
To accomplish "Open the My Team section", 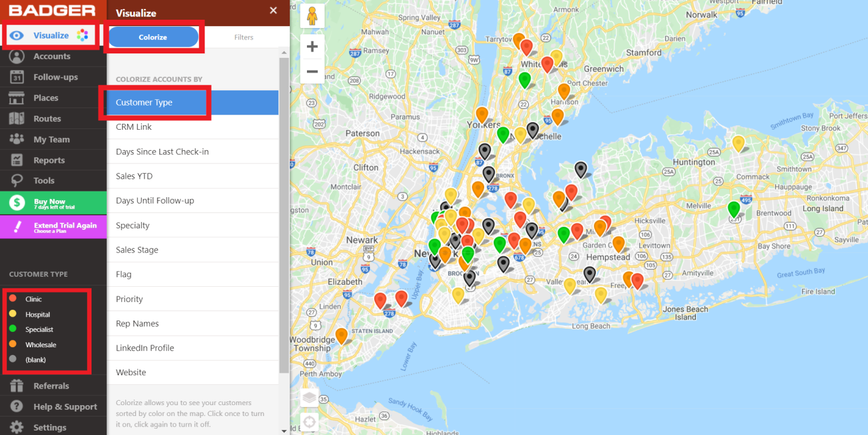I will [51, 139].
